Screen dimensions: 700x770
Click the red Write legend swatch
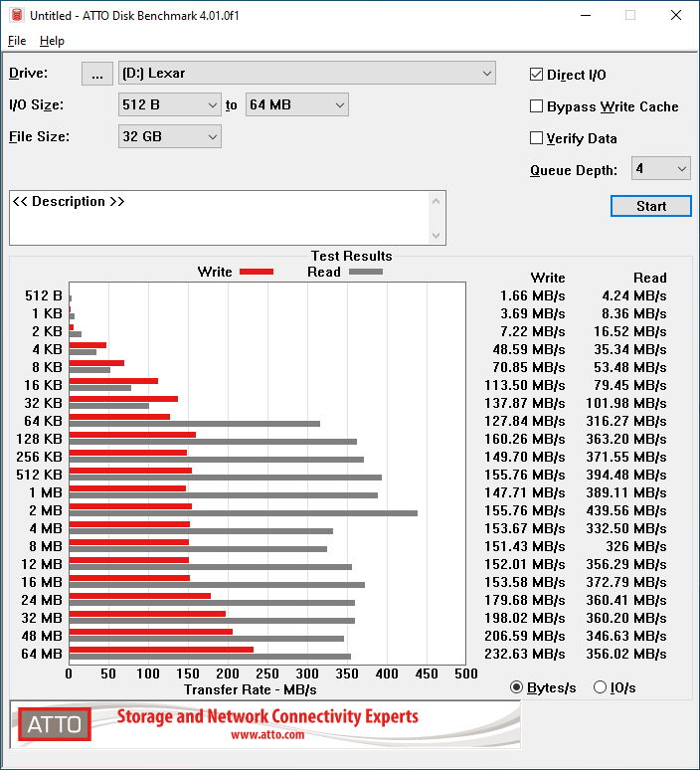point(257,272)
